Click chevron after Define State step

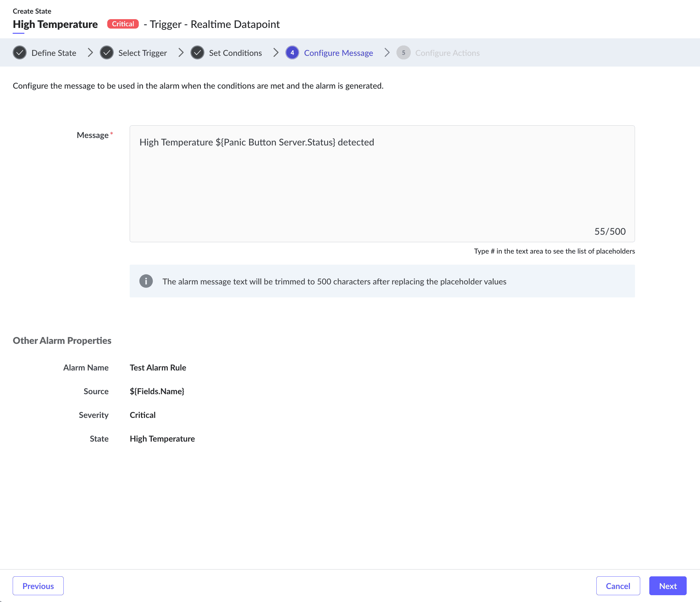click(x=90, y=53)
